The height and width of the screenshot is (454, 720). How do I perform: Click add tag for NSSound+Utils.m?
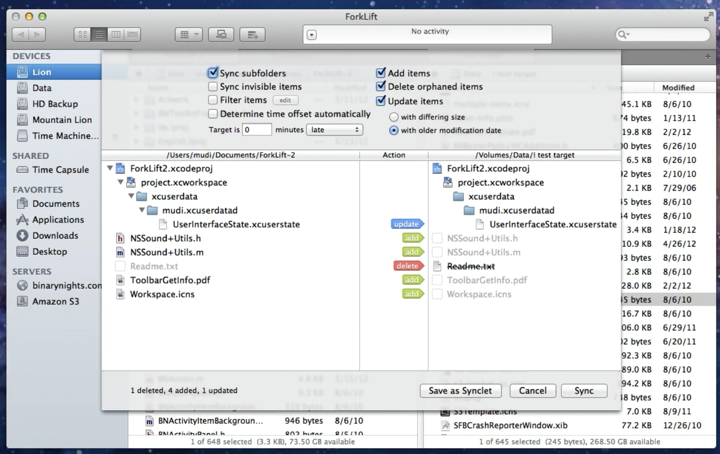412,252
